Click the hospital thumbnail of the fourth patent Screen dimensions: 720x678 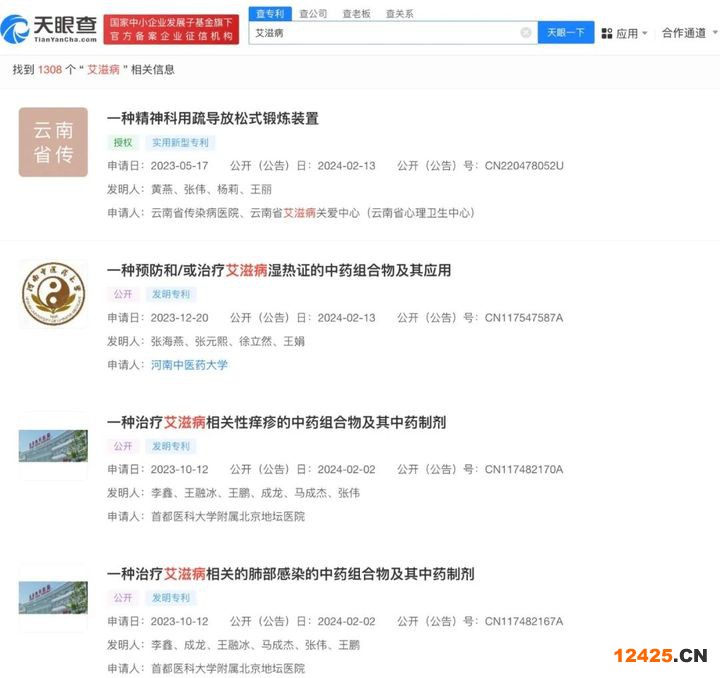(53, 598)
